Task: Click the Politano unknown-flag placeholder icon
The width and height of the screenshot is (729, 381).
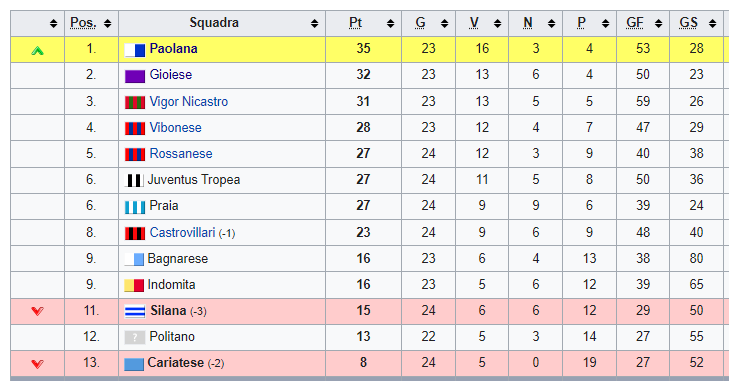Action: click(x=135, y=337)
